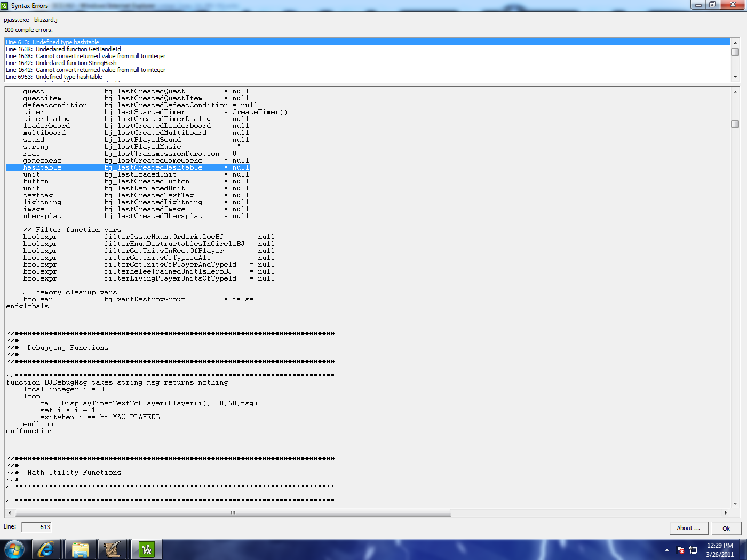
Task: Click the green Syntax Errors taskbar icon
Action: click(x=146, y=549)
